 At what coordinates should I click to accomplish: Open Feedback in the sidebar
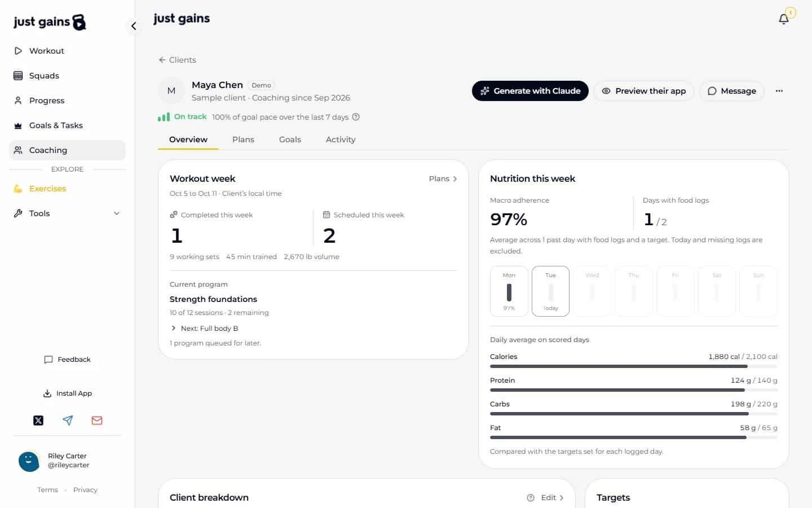[x=67, y=360]
